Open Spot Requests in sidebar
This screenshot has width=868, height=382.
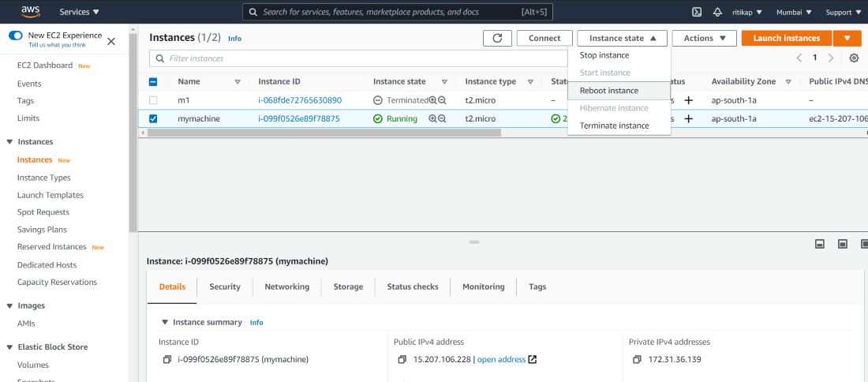pyautogui.click(x=43, y=212)
